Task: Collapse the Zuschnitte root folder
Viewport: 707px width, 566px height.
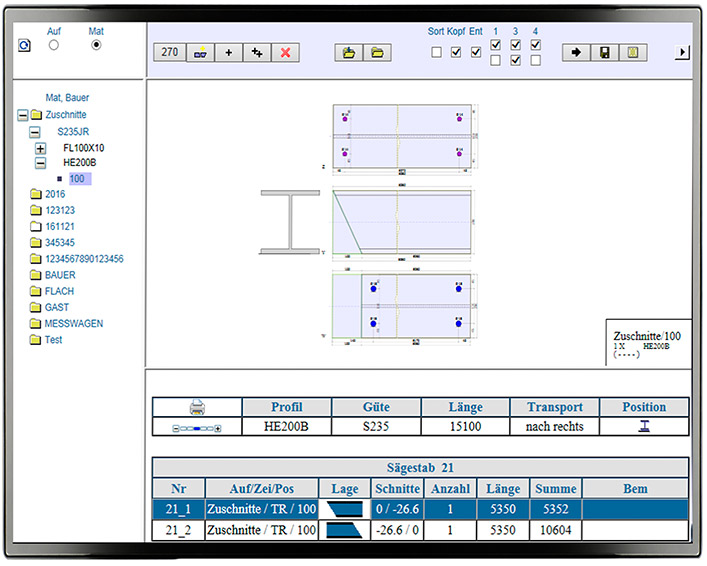Action: coord(23,115)
